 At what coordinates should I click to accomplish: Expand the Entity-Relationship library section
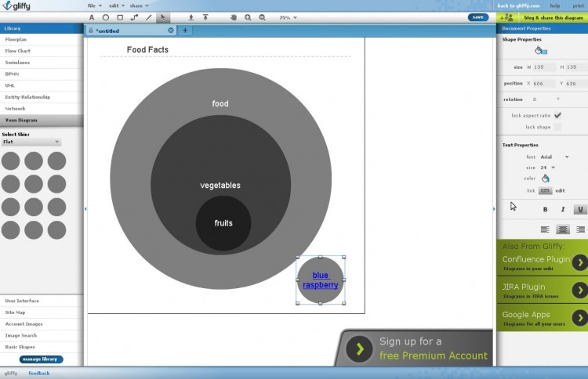pos(42,97)
